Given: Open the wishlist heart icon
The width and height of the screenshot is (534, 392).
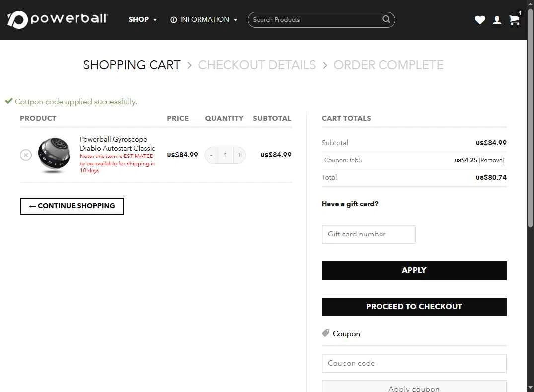Looking at the screenshot, I should (x=480, y=20).
